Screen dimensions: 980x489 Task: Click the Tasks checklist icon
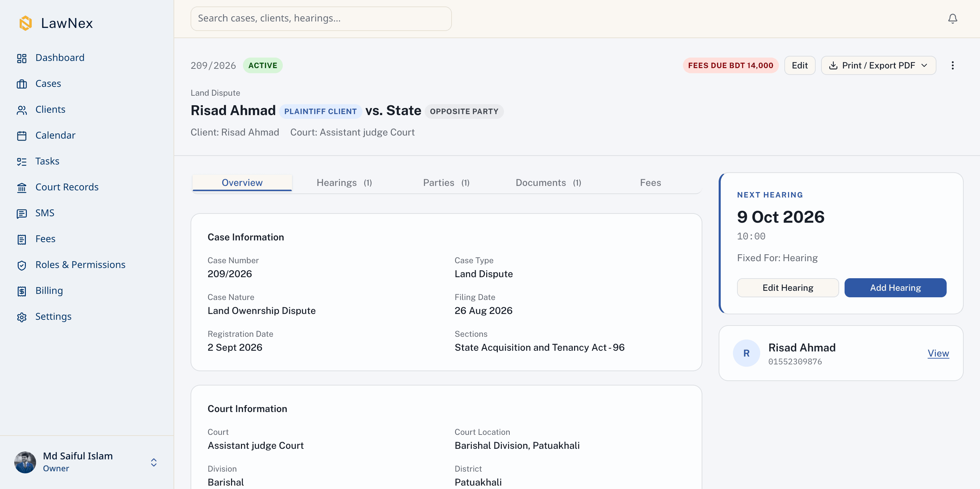22,161
